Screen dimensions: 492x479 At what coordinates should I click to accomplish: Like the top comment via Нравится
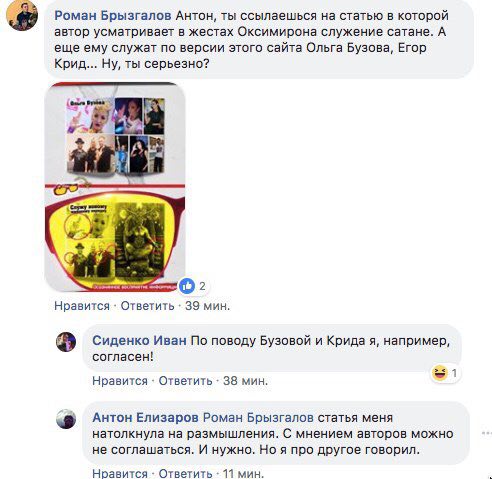pos(82,306)
